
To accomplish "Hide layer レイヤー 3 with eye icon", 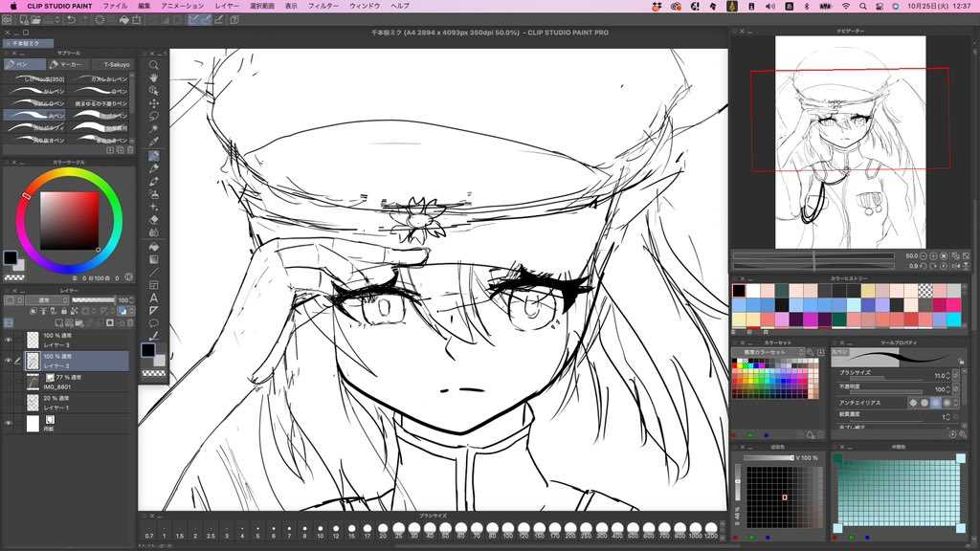I will pyautogui.click(x=8, y=340).
